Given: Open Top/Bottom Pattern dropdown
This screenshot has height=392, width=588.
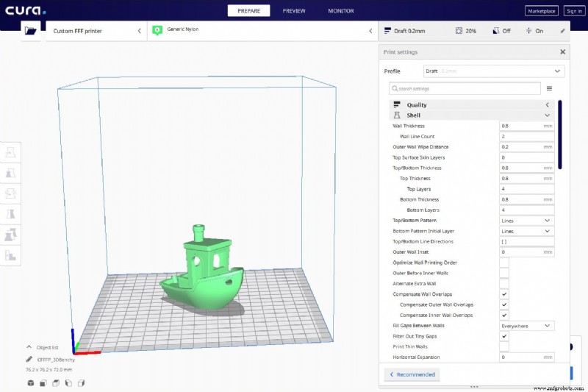Looking at the screenshot, I should 526,221.
